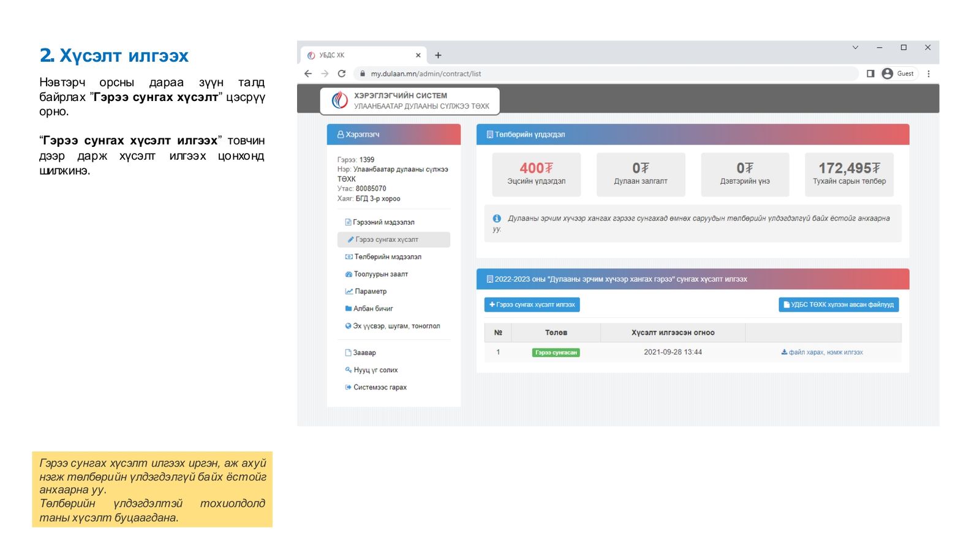Click the browser forward arrow
This screenshot has width=980, height=551.
click(x=325, y=73)
